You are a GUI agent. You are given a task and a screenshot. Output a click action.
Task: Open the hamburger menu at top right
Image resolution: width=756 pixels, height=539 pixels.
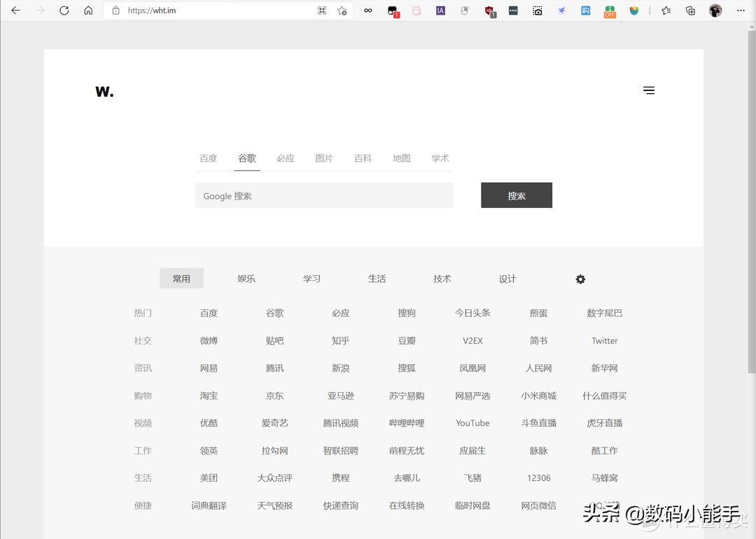pyautogui.click(x=649, y=90)
